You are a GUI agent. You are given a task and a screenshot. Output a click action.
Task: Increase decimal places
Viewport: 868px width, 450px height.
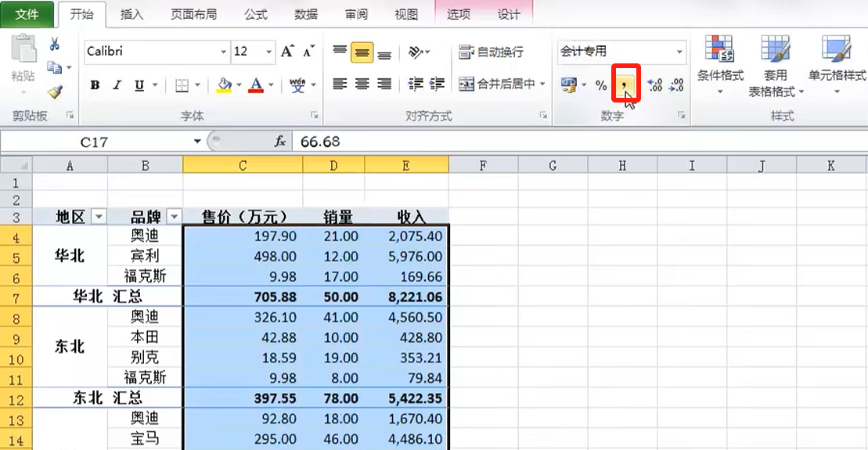click(x=655, y=85)
